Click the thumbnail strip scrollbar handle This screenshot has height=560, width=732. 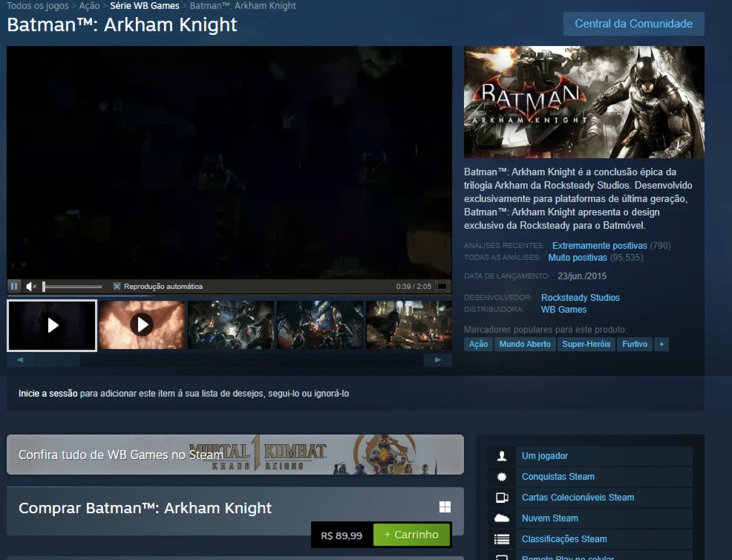pyautogui.click(x=57, y=359)
